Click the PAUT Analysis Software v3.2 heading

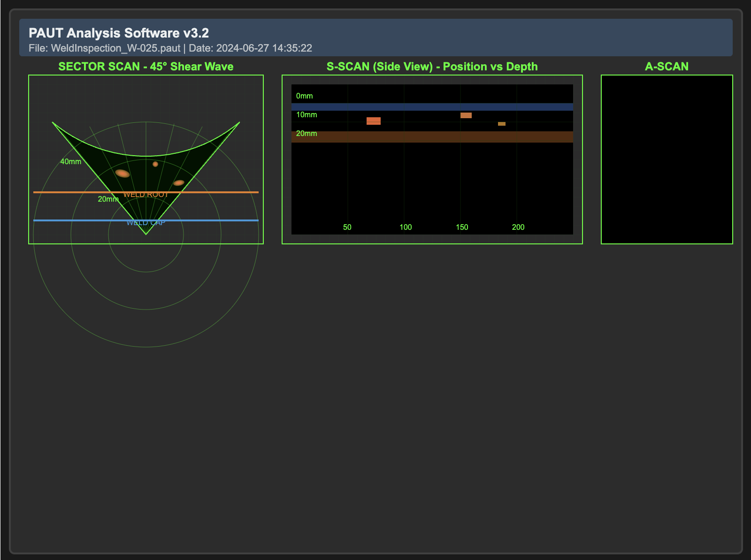click(119, 33)
